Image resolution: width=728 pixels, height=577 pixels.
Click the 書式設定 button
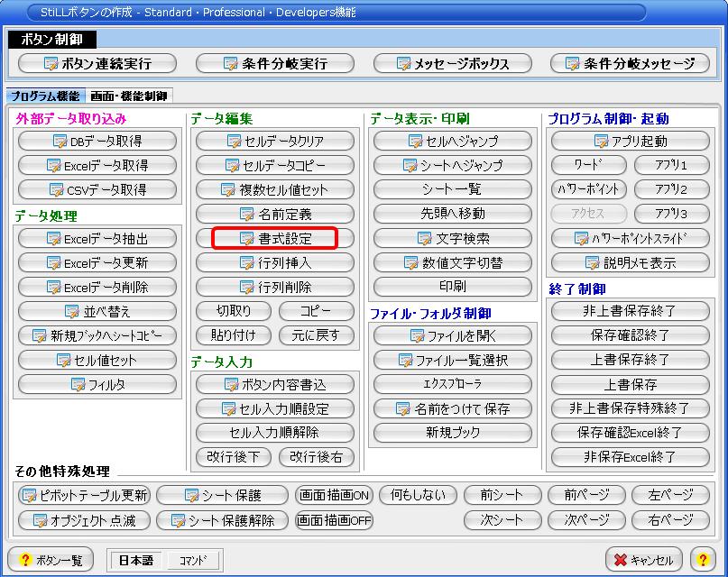coord(275,238)
